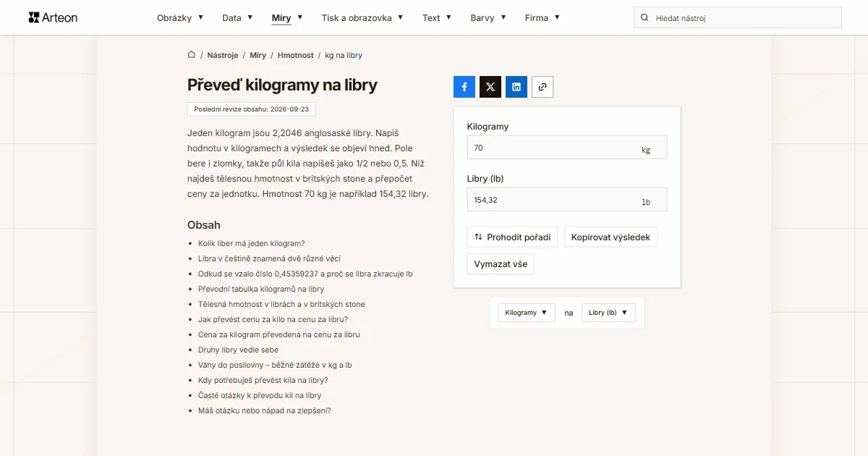Click the kg na libry breadcrumb text

(344, 55)
